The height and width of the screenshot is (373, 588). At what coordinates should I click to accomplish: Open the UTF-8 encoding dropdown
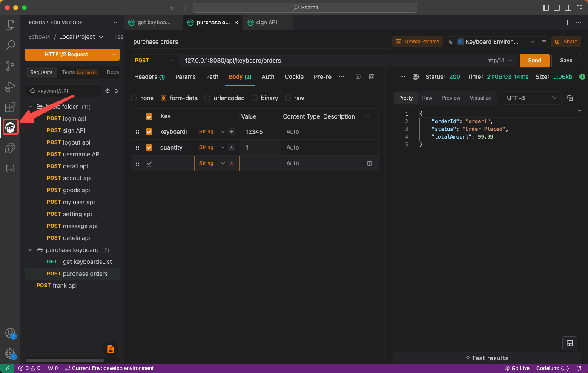pyautogui.click(x=531, y=98)
